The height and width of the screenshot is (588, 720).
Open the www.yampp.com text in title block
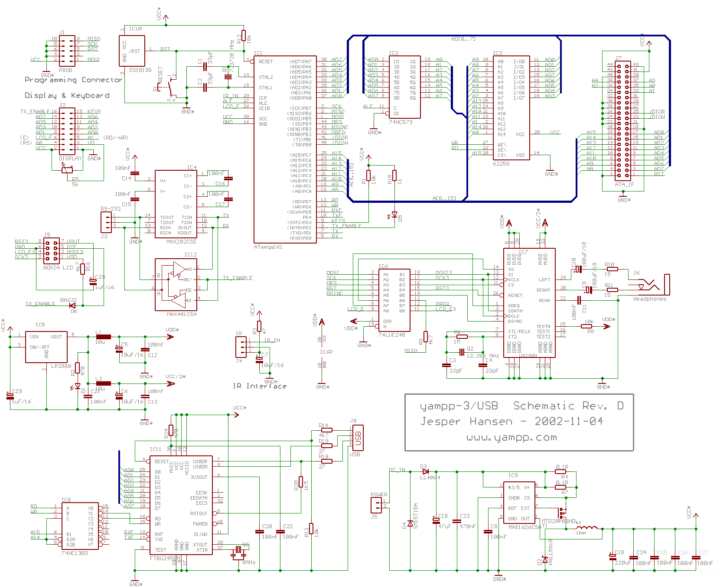(512, 438)
